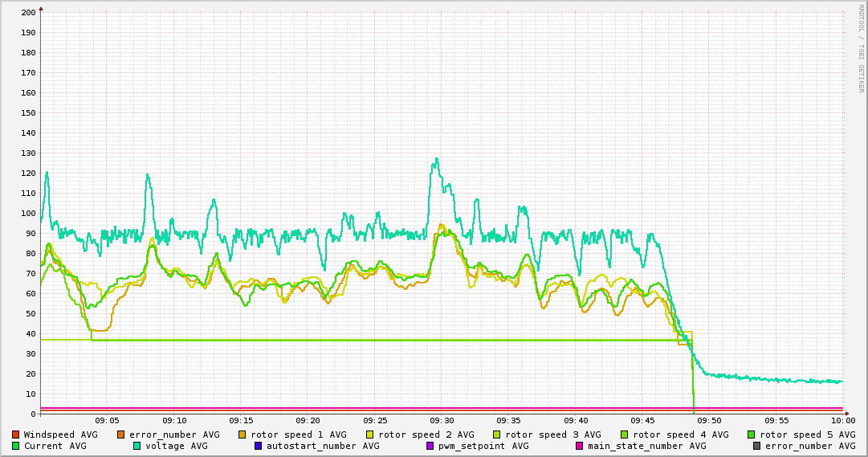Select the rotor speed 2 AVG color swatch
Image resolution: width=868 pixels, height=457 pixels.
[370, 435]
